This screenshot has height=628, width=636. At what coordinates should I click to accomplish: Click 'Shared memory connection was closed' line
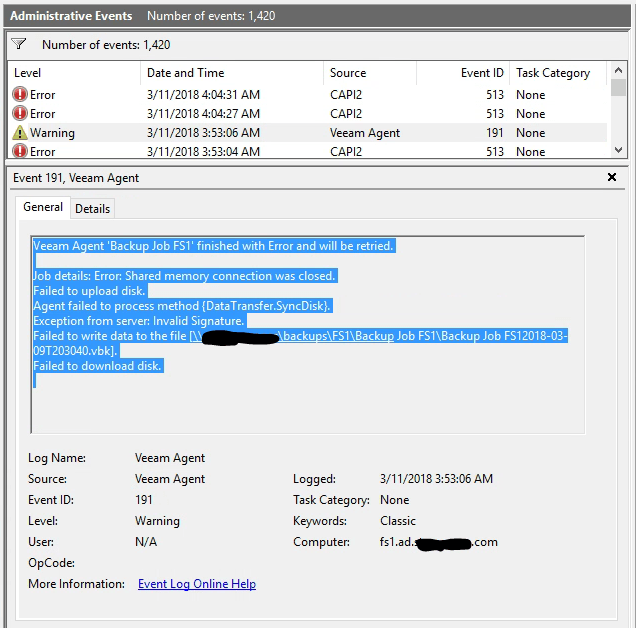tap(184, 276)
